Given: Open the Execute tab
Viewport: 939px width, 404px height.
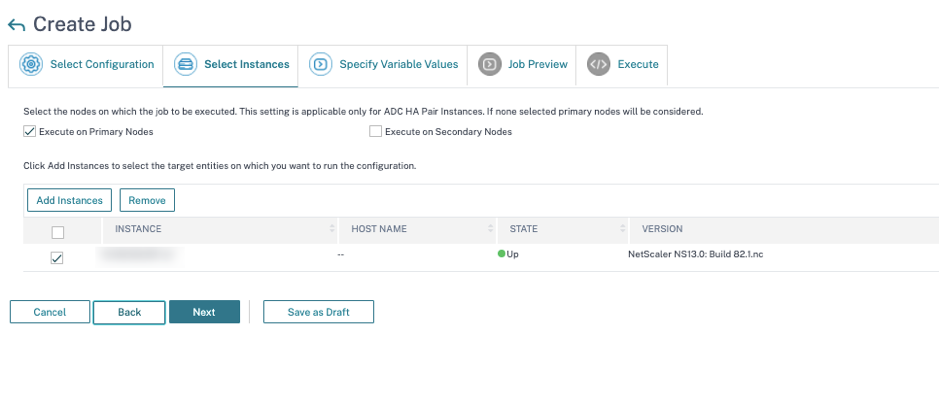Looking at the screenshot, I should 622,66.
